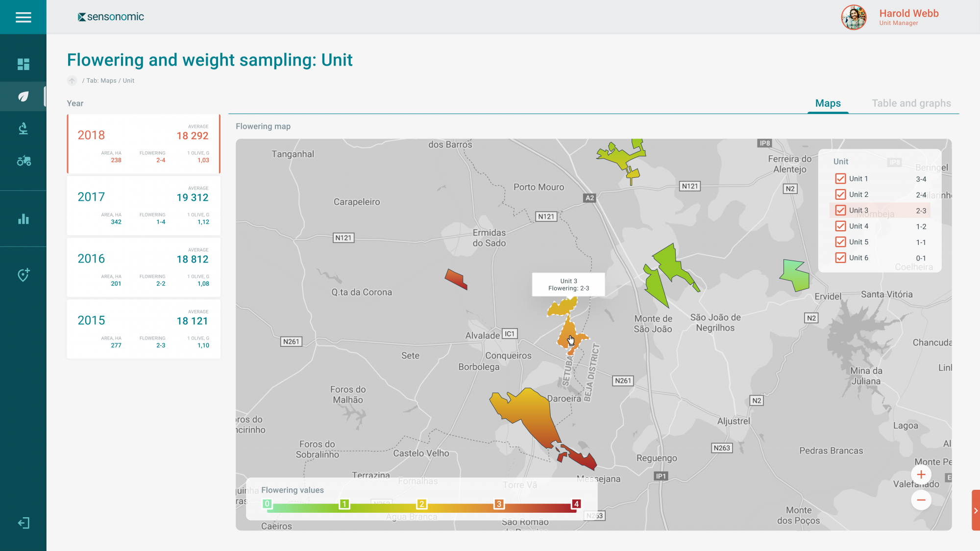Click flowering value marker 3 on legend
The image size is (980, 551).
click(x=499, y=504)
